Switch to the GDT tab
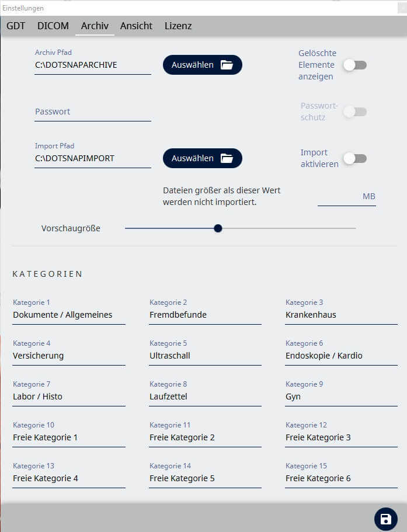The height and width of the screenshot is (532, 407). click(x=16, y=26)
